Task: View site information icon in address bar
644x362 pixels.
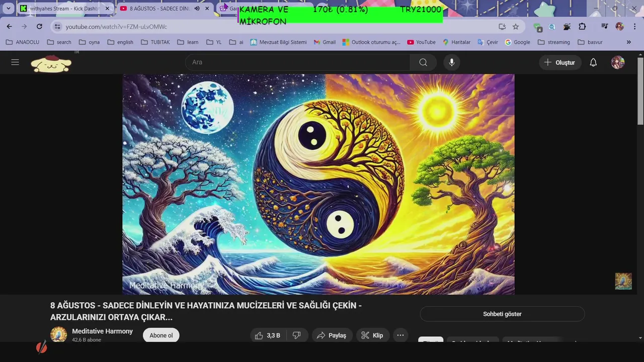Action: tap(57, 27)
